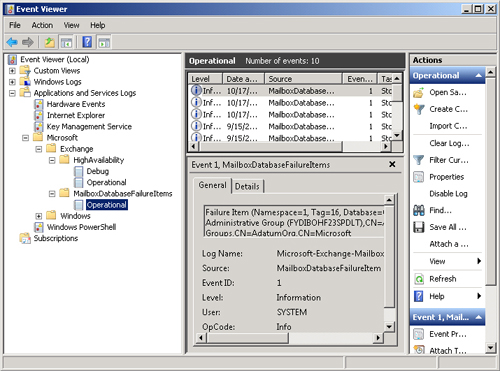Collapse the MailboxDatabaseFailureItems tree node
This screenshot has height=371, width=500.
pos(52,194)
